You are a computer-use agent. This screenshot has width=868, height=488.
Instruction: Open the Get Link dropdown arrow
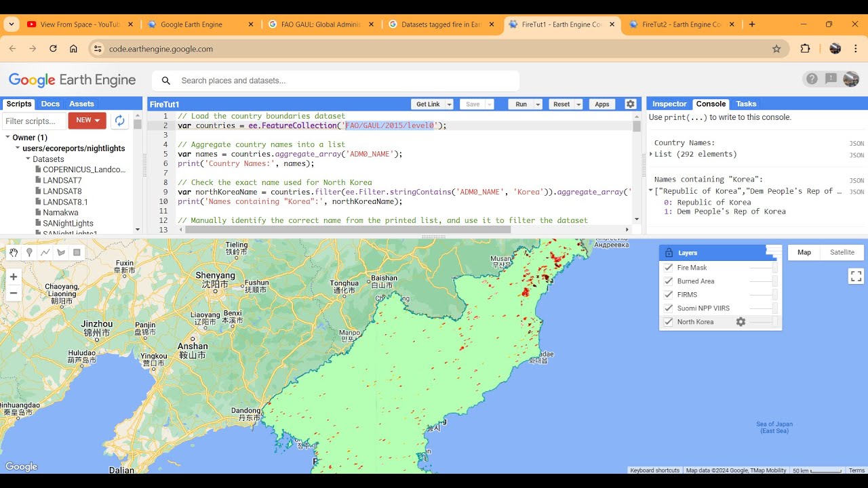coord(449,104)
